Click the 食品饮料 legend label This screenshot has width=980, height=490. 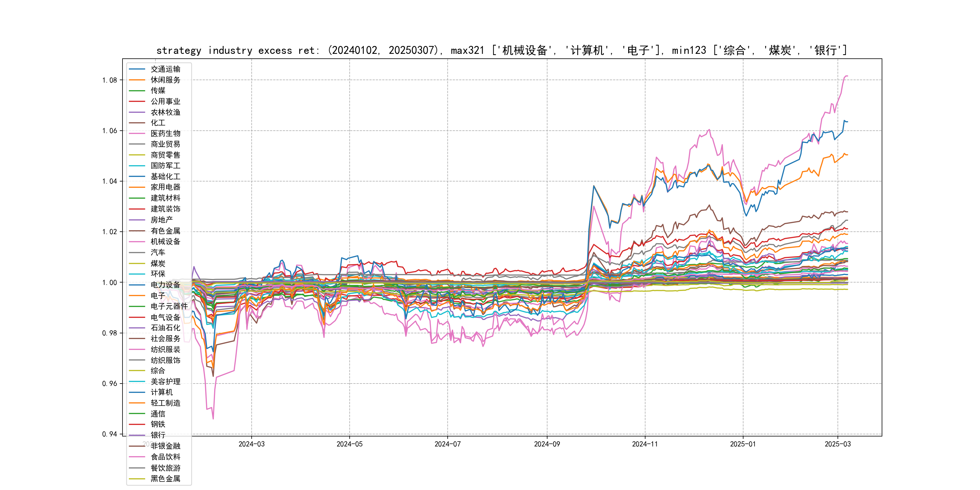pyautogui.click(x=165, y=457)
